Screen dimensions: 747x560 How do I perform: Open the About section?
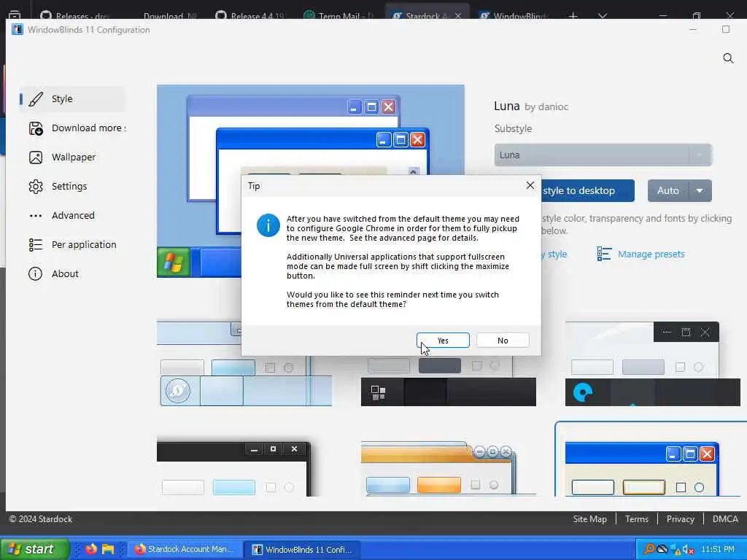[x=72, y=274]
